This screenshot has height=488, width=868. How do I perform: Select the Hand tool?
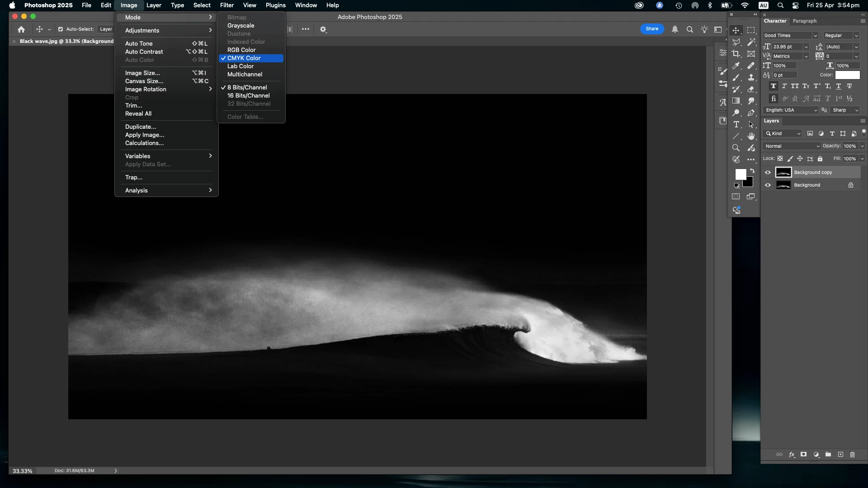click(x=751, y=136)
